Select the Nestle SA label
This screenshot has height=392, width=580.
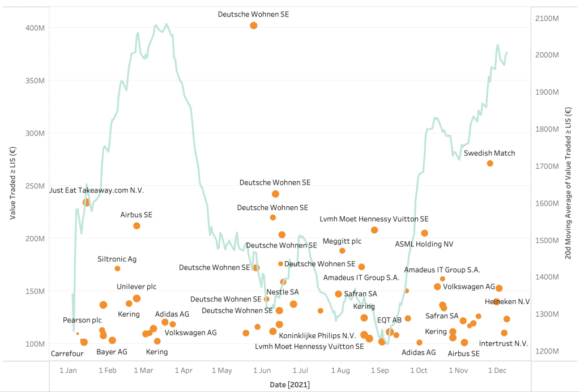(282, 292)
